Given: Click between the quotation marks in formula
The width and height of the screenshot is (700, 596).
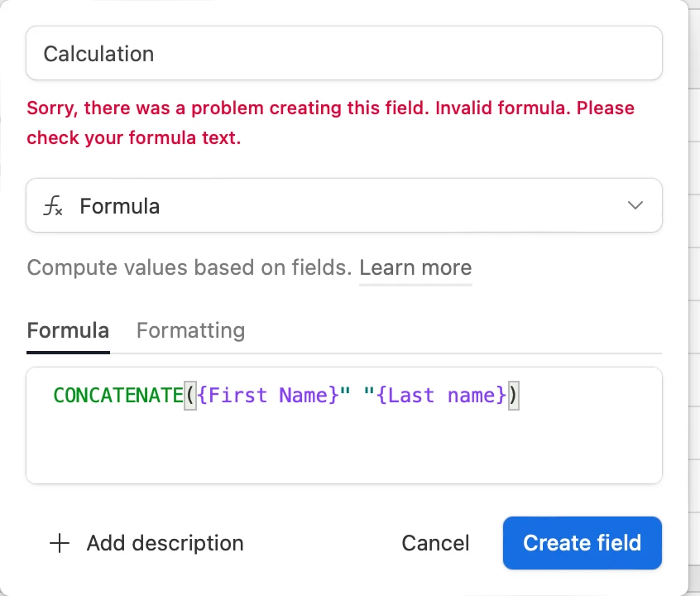Looking at the screenshot, I should click(357, 396).
